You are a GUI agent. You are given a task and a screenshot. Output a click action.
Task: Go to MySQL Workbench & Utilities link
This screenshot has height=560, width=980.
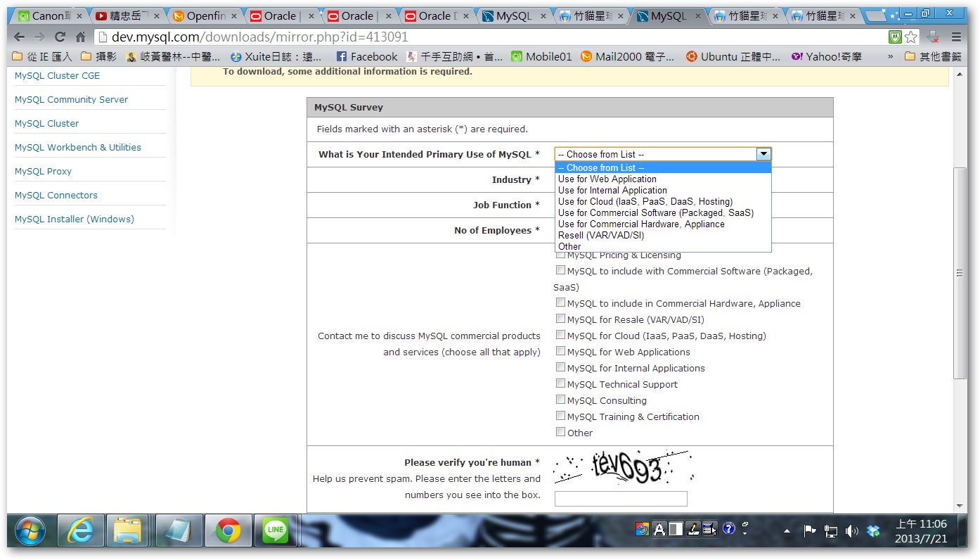point(77,148)
